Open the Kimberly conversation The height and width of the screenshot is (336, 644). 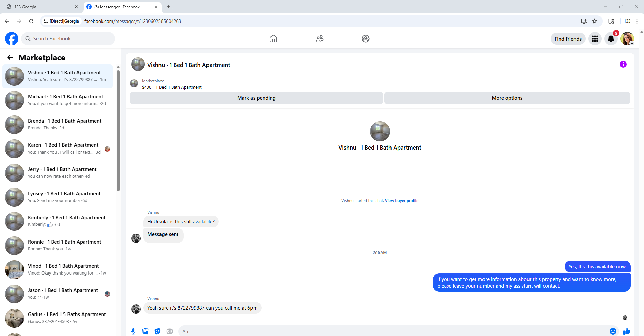58,221
